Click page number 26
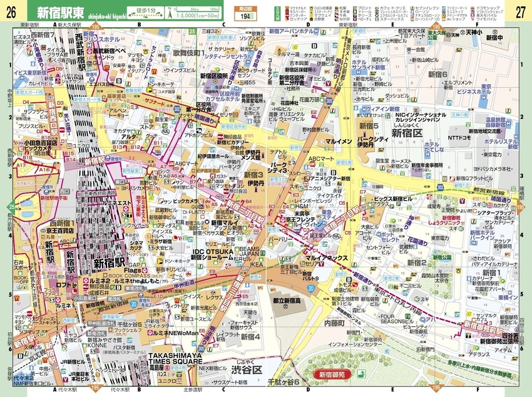Viewport: 532px width, 397px height. (x=11, y=13)
